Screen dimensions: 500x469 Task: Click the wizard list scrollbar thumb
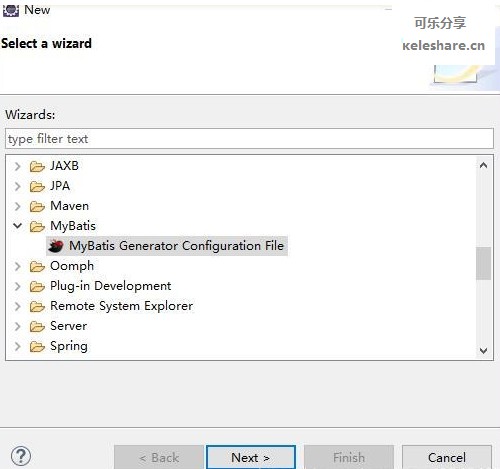click(x=483, y=263)
